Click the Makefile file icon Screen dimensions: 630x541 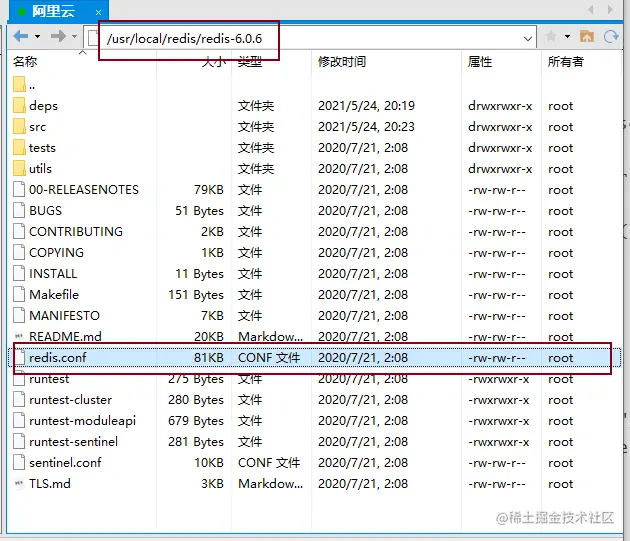click(19, 294)
